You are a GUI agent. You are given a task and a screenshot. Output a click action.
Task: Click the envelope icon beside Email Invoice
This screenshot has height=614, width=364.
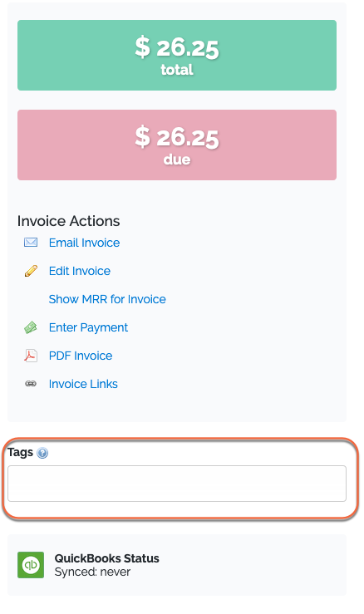31,243
